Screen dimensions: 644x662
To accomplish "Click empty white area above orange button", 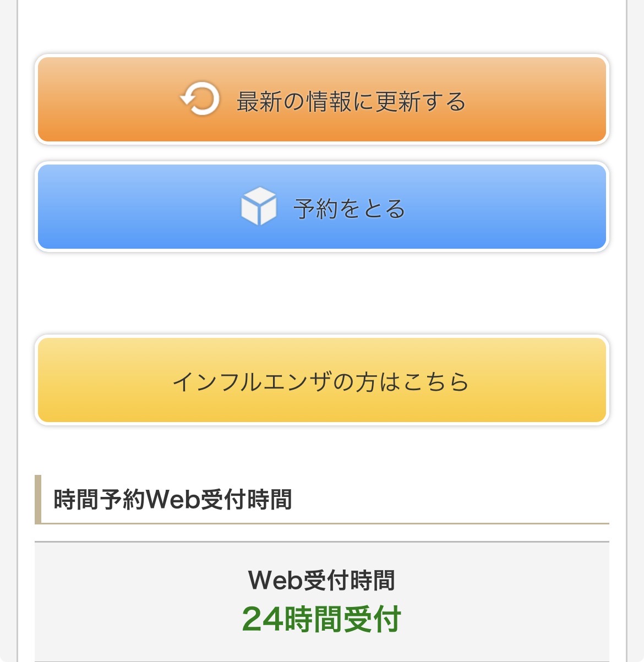I will coord(321,28).
